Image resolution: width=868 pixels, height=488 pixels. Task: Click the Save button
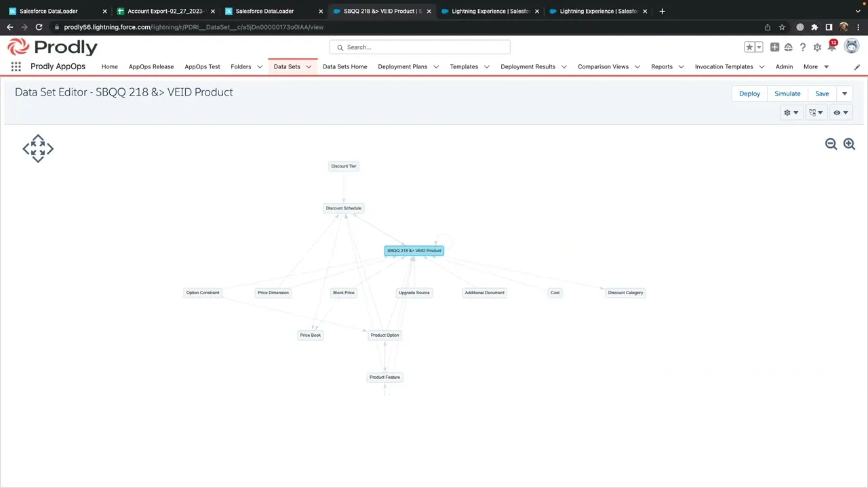coord(822,94)
